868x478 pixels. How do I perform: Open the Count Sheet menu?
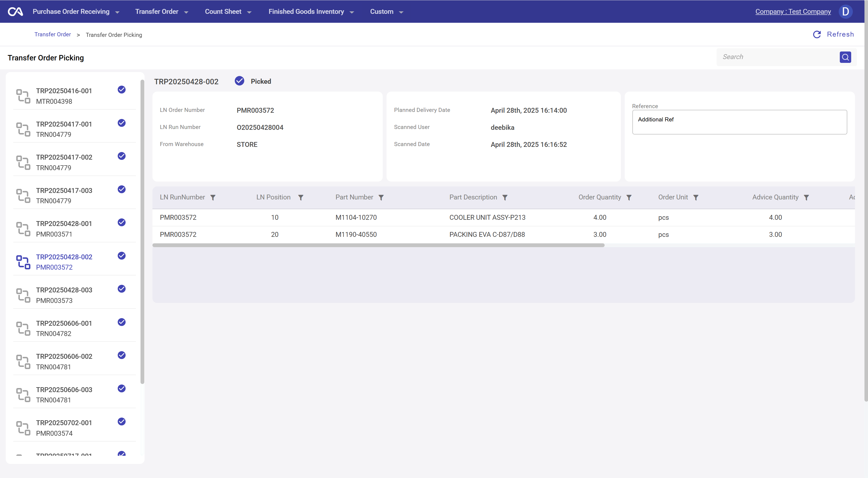pos(223,11)
